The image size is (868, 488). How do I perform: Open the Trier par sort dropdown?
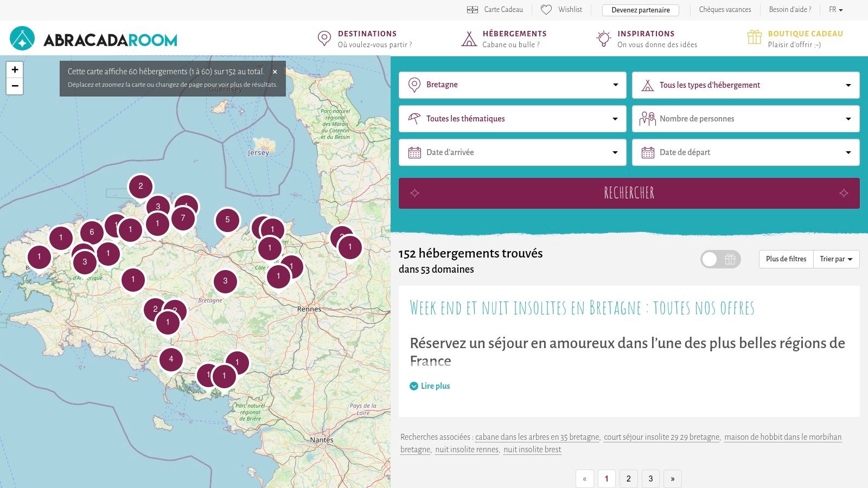[836, 259]
